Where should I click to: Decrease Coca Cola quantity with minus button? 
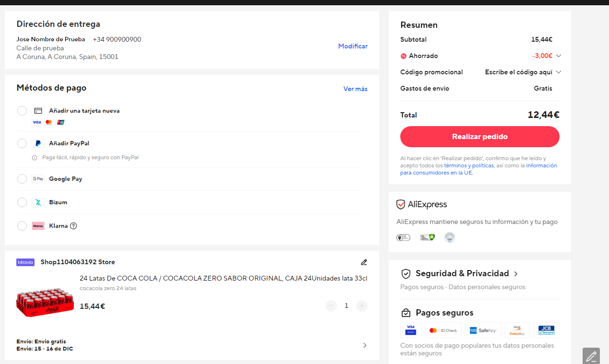pyautogui.click(x=331, y=305)
